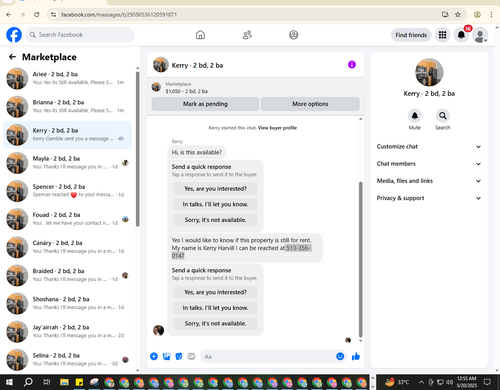
Task: Search in conversation using magnifier icon
Action: 443,116
